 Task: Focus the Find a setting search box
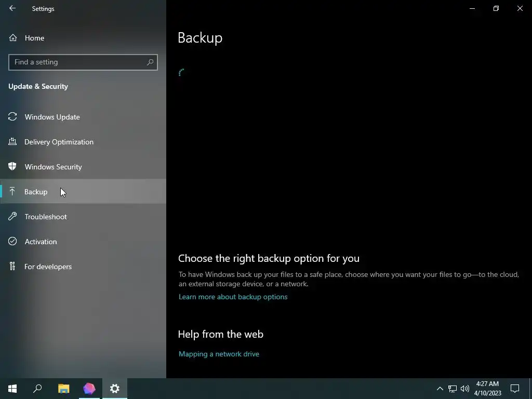83,62
